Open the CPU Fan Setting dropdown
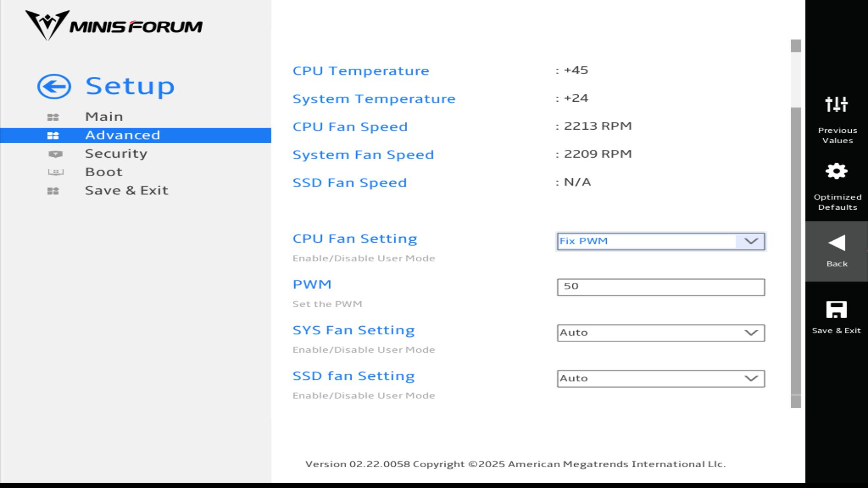Image resolution: width=868 pixels, height=488 pixels. coord(660,241)
